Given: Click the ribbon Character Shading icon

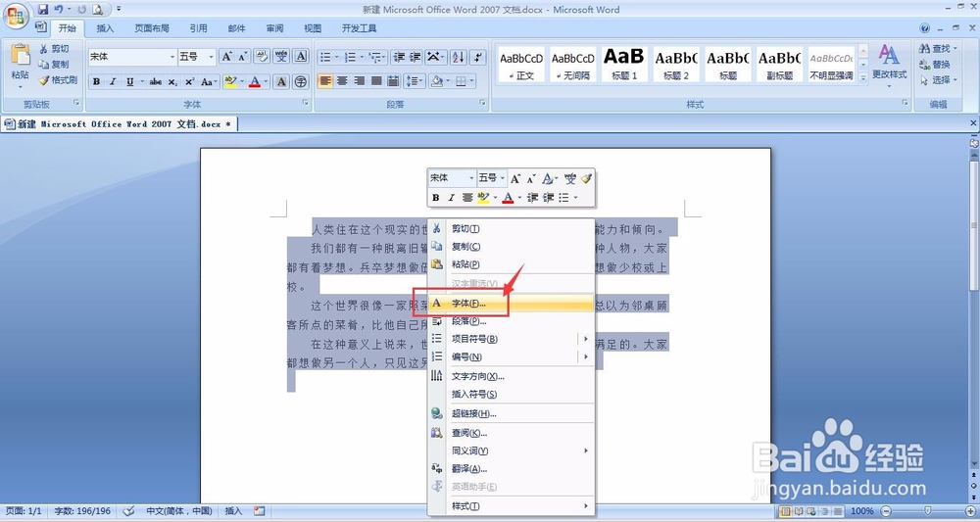Looking at the screenshot, I should point(281,81).
